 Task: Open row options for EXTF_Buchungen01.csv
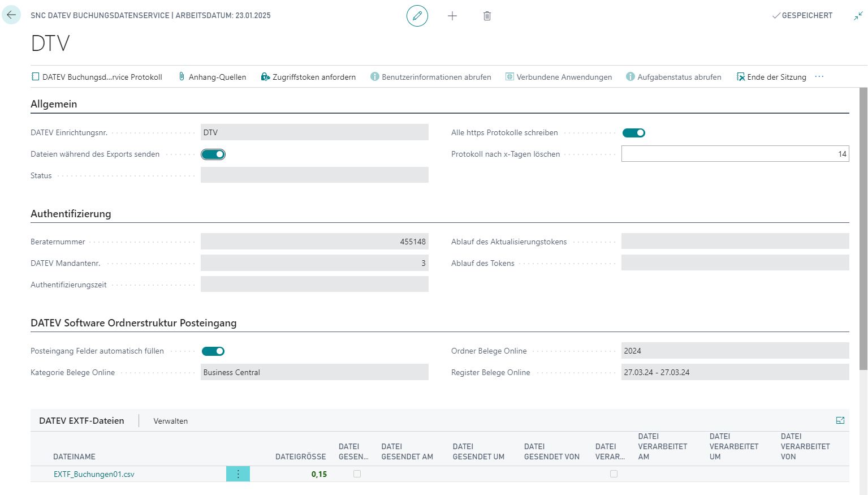tap(238, 474)
